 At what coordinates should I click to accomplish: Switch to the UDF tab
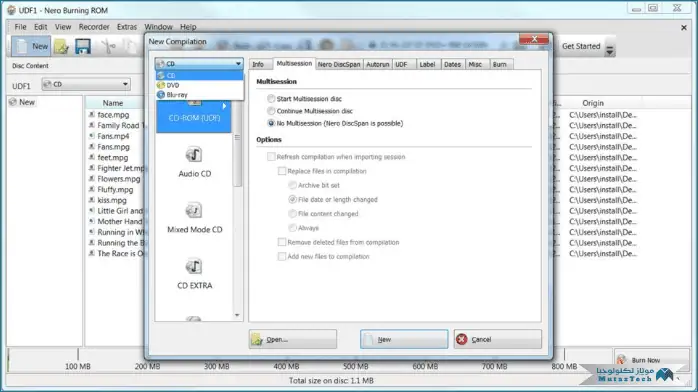pos(404,65)
